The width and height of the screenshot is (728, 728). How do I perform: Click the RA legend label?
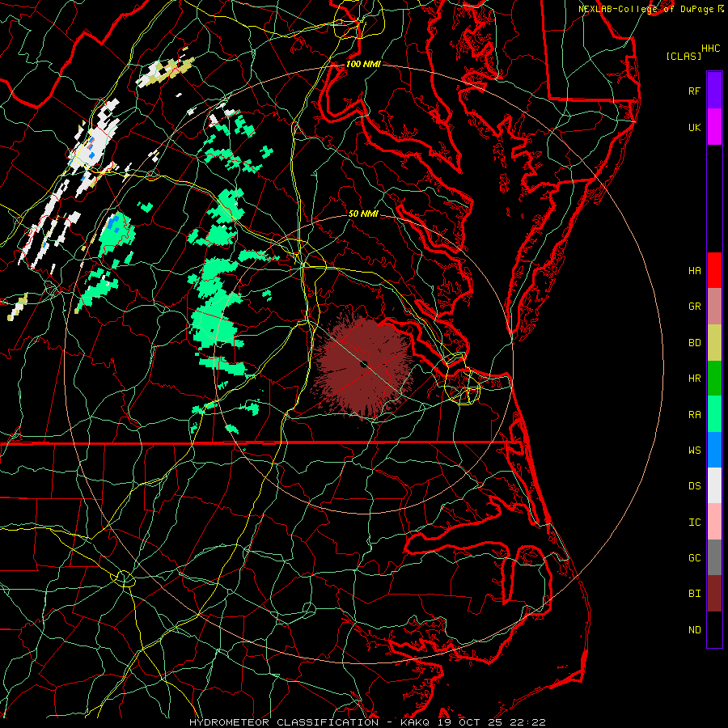(x=694, y=414)
